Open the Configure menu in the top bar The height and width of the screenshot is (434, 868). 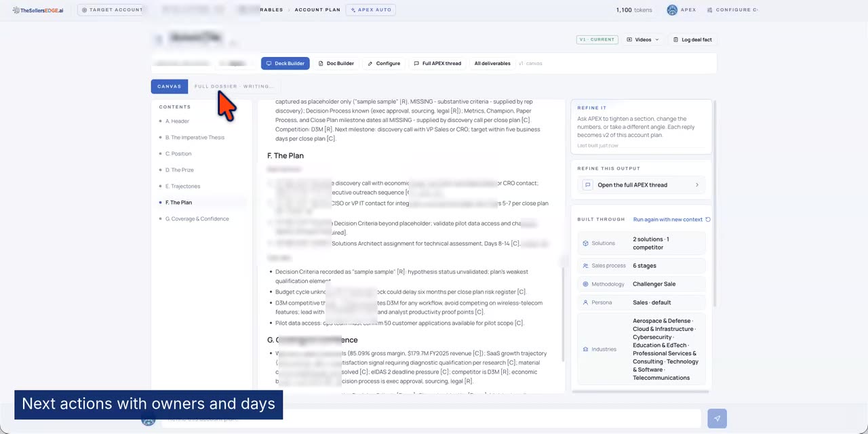coord(732,10)
